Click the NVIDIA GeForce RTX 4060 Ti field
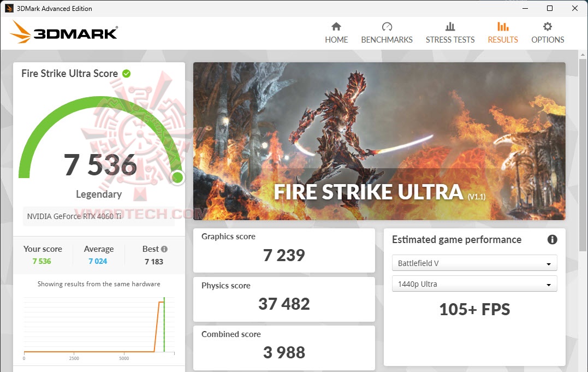 99,216
